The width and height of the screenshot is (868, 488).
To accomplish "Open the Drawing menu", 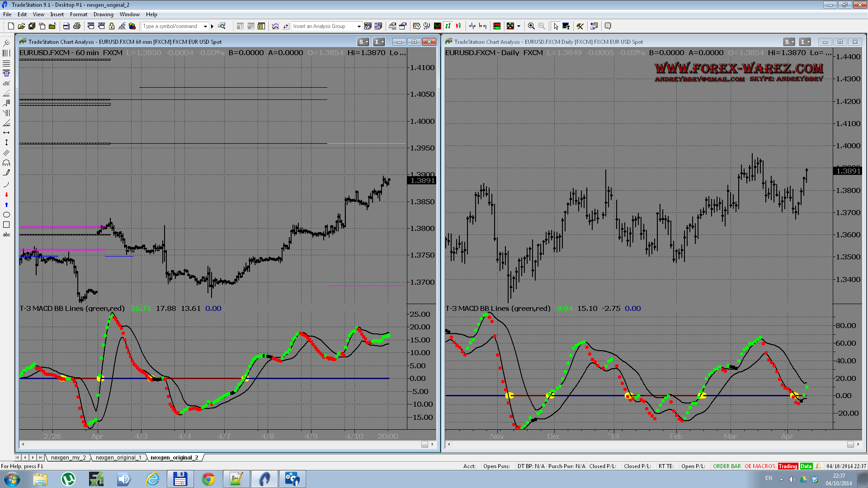I will pos(103,14).
